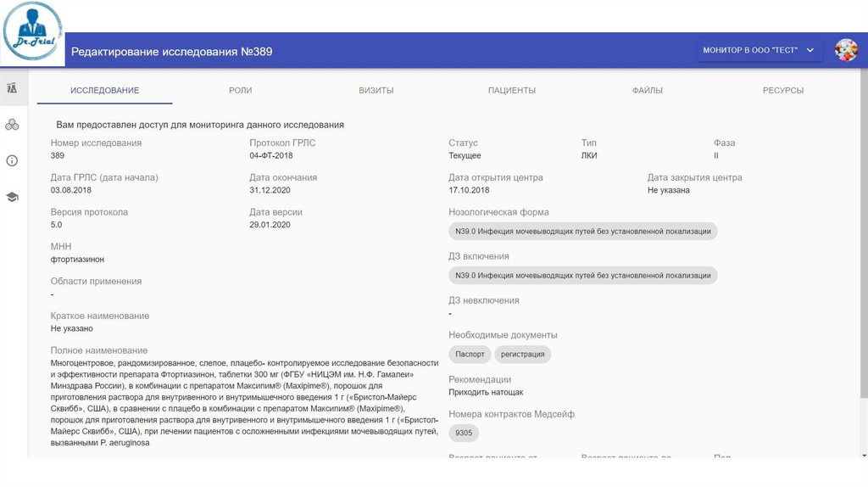Click the user avatar picture
This screenshot has width=868, height=487.
pos(846,50)
